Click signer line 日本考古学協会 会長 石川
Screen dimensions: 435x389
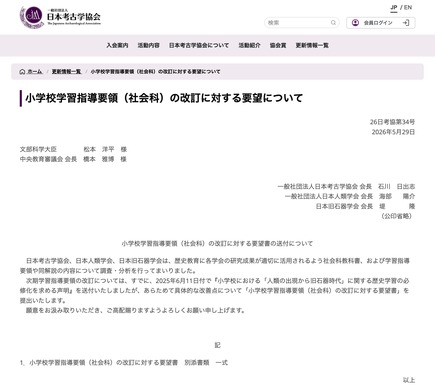point(346,186)
